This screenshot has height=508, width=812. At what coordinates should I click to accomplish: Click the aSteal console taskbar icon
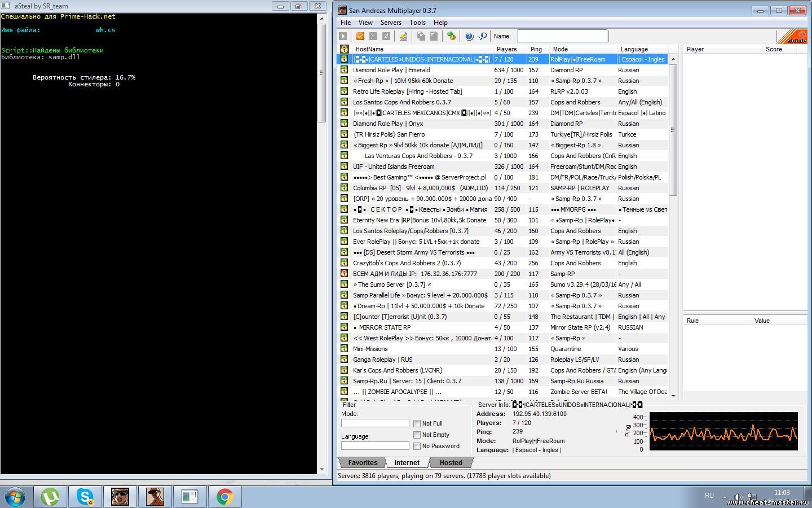(189, 497)
